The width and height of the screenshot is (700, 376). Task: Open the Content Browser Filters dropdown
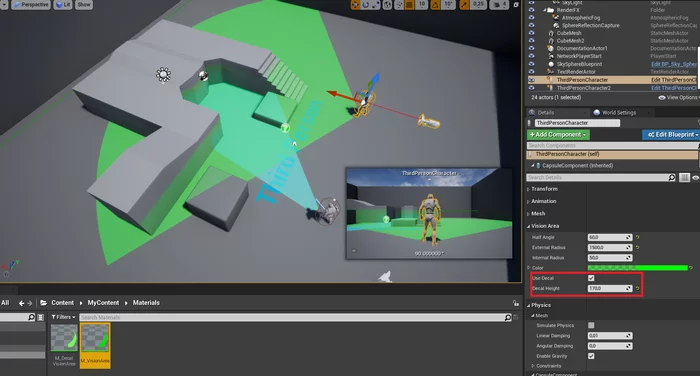pyautogui.click(x=63, y=317)
